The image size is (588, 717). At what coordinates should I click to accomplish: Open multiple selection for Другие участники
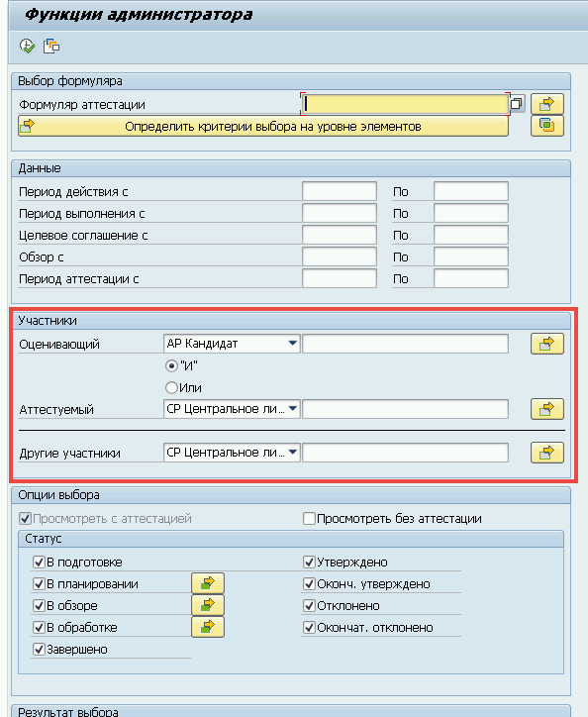546,453
